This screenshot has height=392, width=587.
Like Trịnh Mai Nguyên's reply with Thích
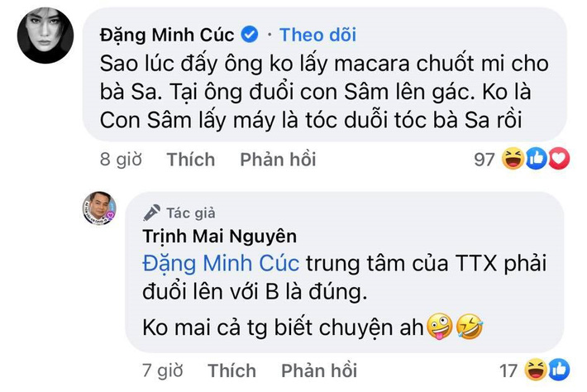[231, 369]
